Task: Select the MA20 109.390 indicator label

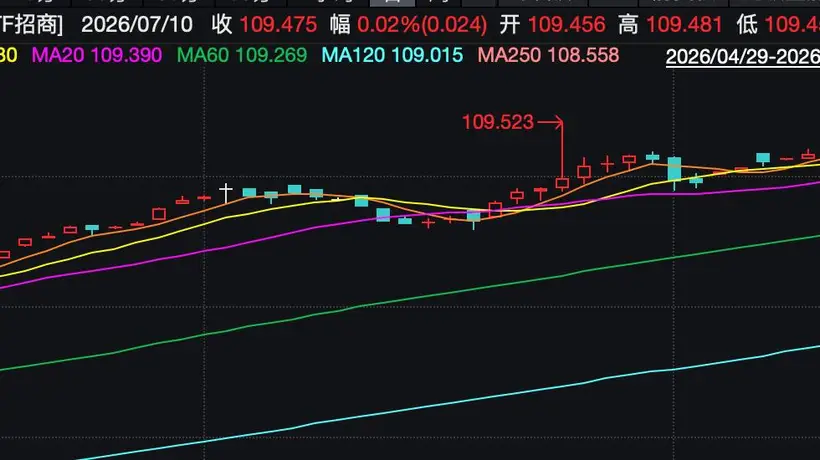Action: point(97,55)
